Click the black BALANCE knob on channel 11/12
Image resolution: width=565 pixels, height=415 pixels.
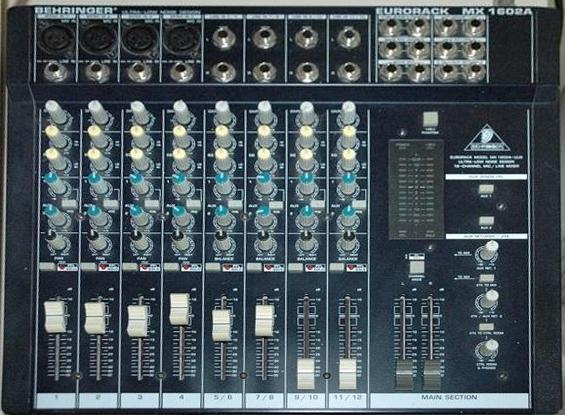click(x=348, y=242)
